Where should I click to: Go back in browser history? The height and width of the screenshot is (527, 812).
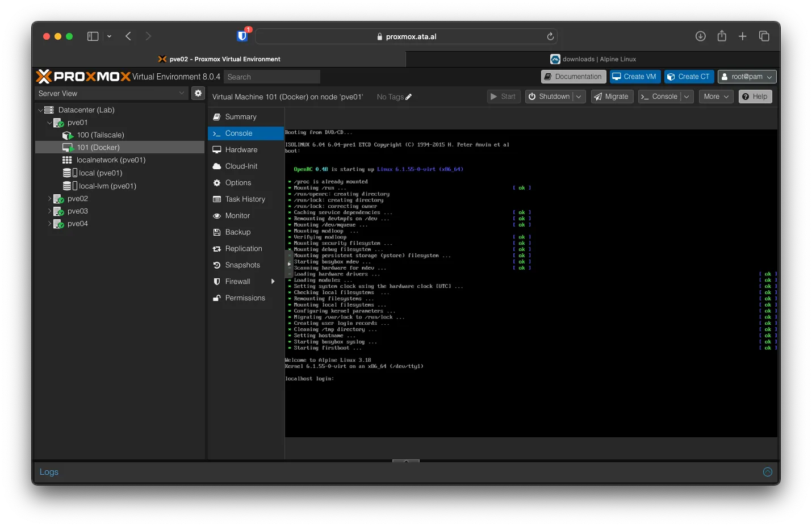pos(128,36)
